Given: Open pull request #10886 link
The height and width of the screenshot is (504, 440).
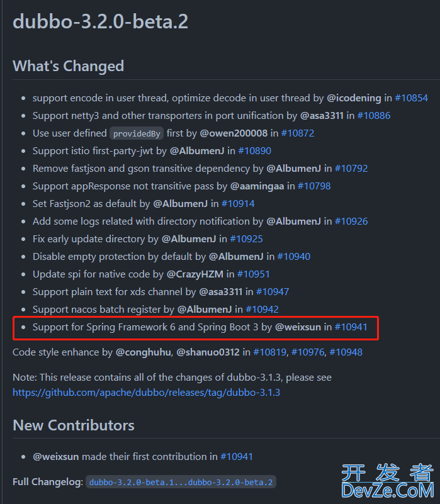Looking at the screenshot, I should (374, 116).
